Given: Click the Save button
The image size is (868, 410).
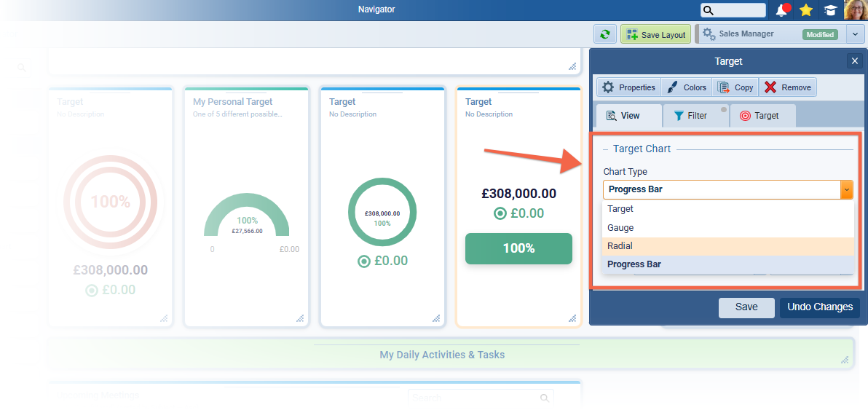Looking at the screenshot, I should (x=746, y=307).
